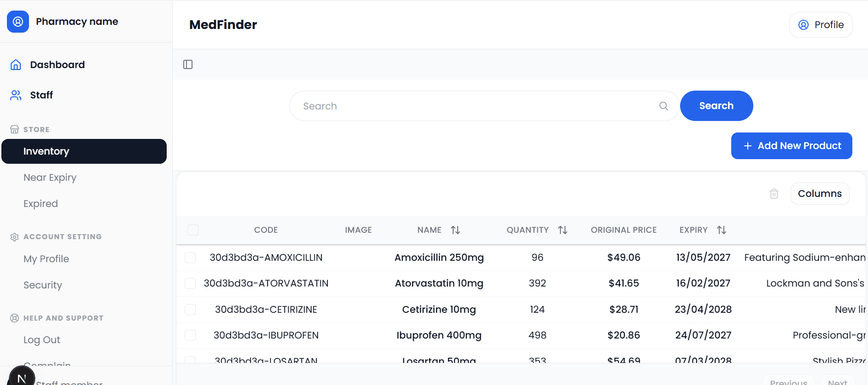Open the Dashboard page

(57, 65)
